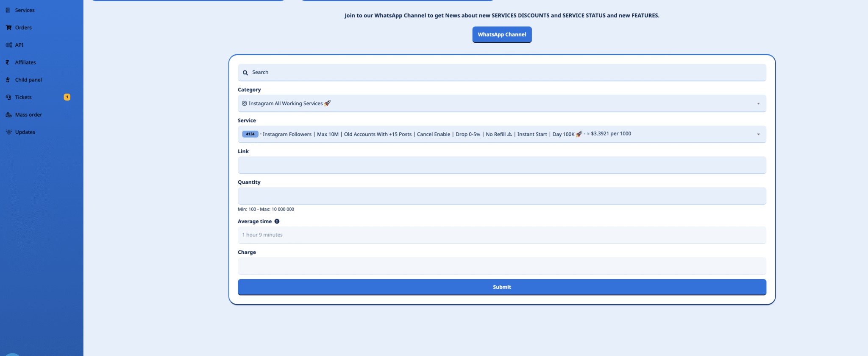
Task: Focus the Link input field
Action: [x=501, y=165]
